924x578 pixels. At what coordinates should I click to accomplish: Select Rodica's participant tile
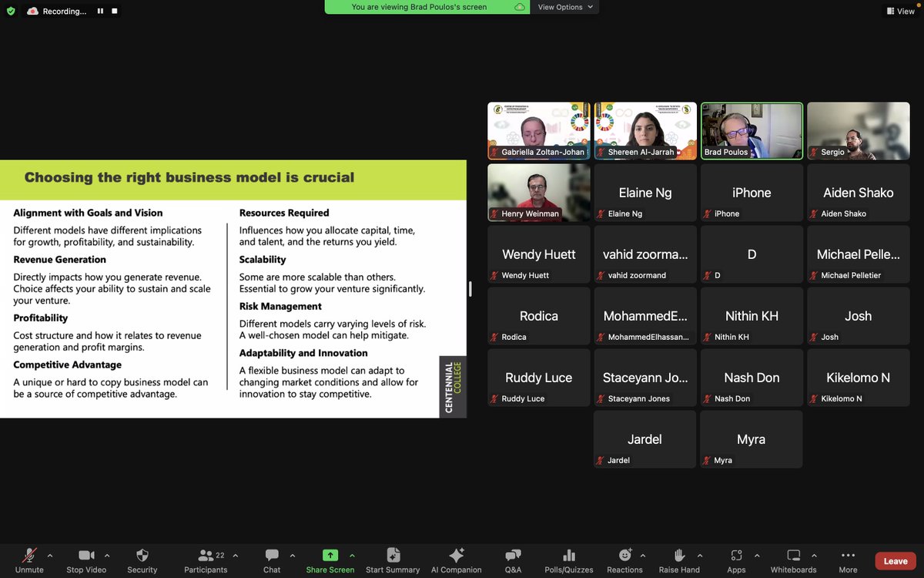tap(539, 316)
